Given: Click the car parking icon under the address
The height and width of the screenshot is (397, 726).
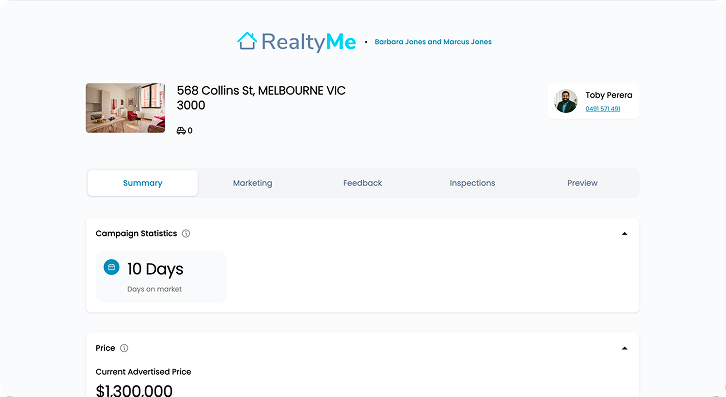Looking at the screenshot, I should point(181,131).
